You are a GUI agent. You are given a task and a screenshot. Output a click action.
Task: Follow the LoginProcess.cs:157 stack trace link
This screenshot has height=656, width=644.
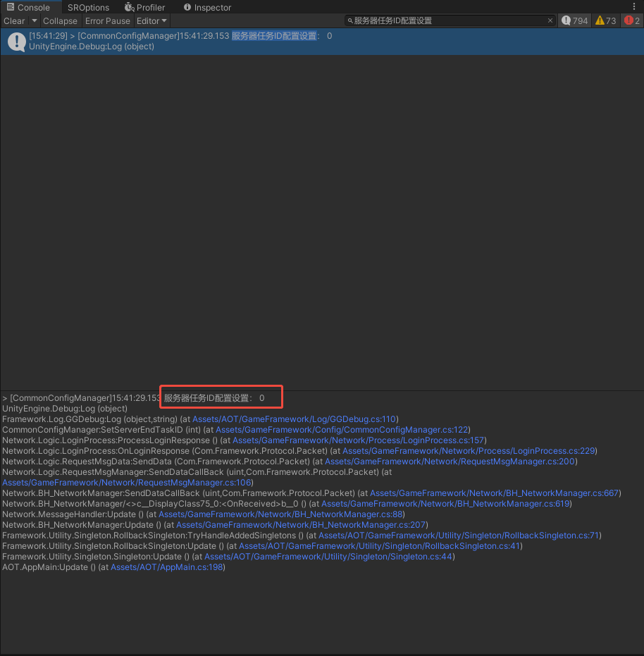click(358, 440)
